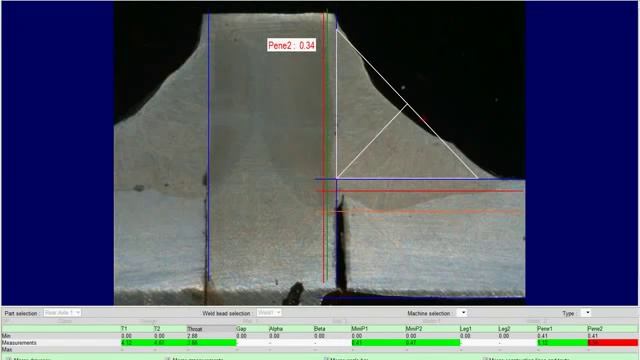The image size is (640, 360).
Task: Click the green T2 measurement cell
Action: 170,343
